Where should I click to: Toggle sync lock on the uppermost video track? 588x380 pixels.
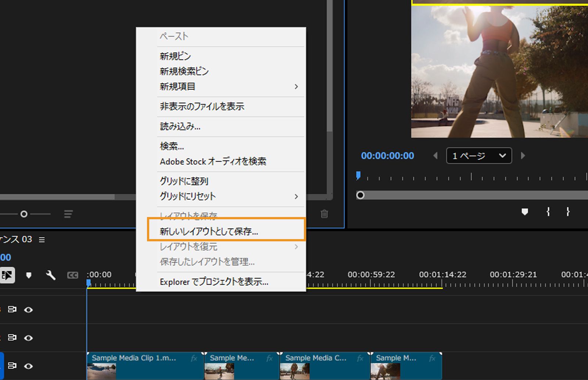point(12,310)
